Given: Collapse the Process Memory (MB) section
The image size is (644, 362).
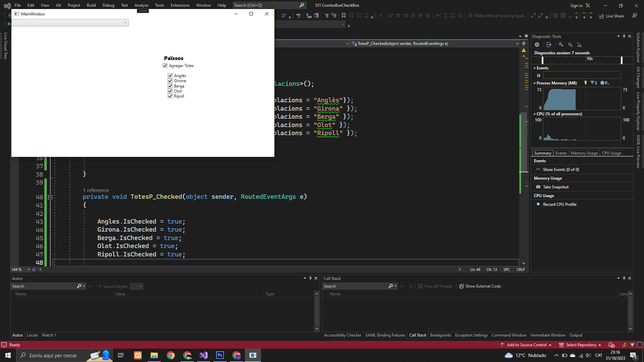Looking at the screenshot, I should [x=534, y=83].
